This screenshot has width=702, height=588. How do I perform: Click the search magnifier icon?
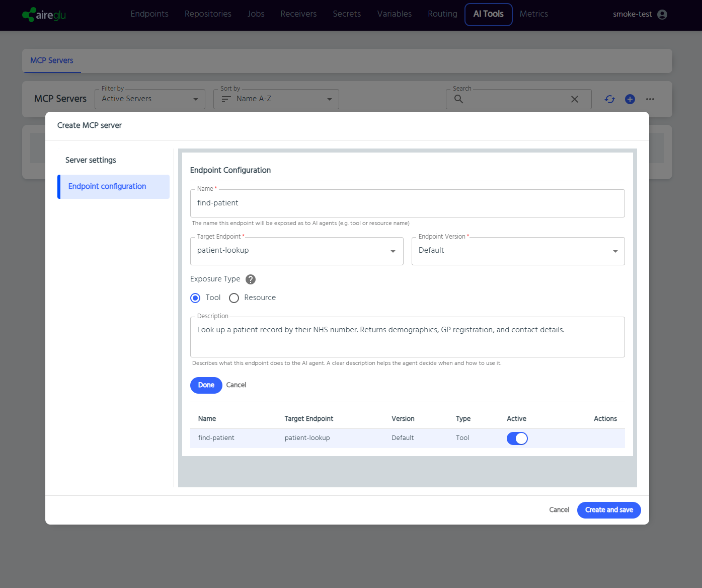458,99
